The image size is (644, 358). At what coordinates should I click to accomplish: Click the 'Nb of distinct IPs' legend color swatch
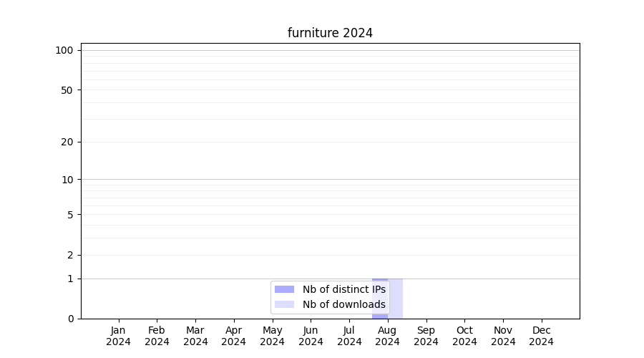point(284,289)
